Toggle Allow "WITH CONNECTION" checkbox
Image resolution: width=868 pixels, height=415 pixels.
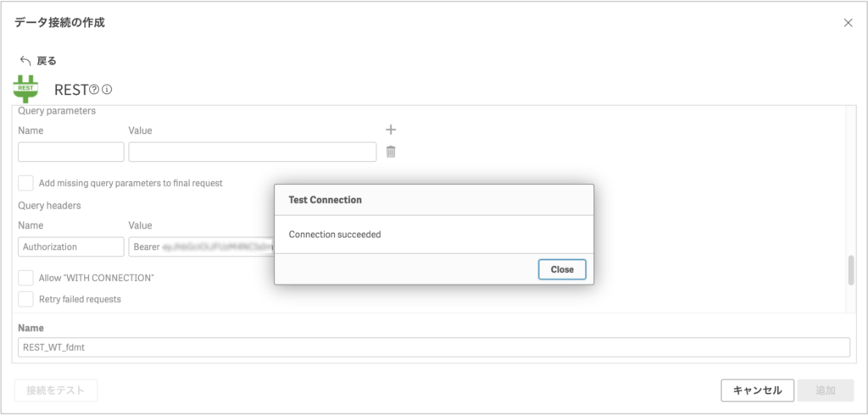tap(26, 278)
